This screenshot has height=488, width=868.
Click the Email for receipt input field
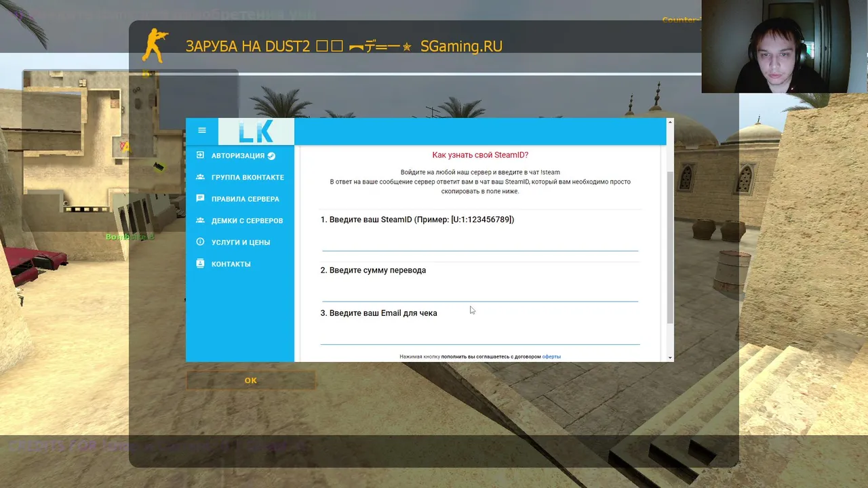tap(480, 334)
